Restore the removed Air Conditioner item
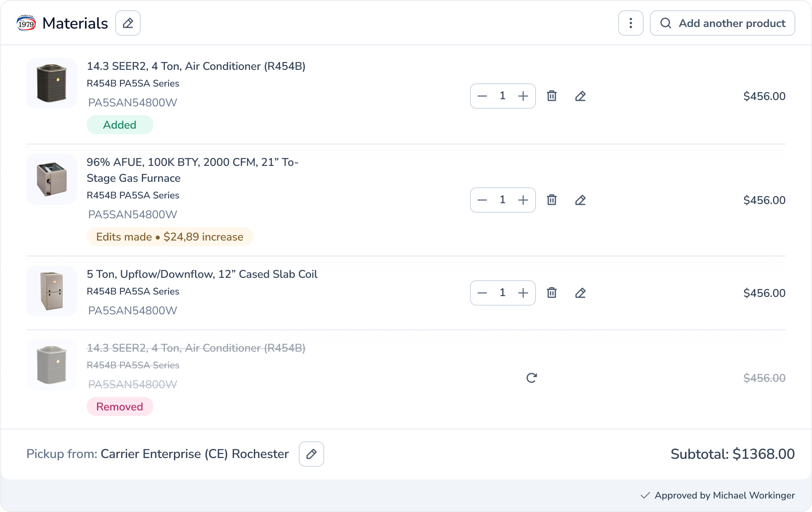Screen dimensions: 812x512 [x=532, y=378]
